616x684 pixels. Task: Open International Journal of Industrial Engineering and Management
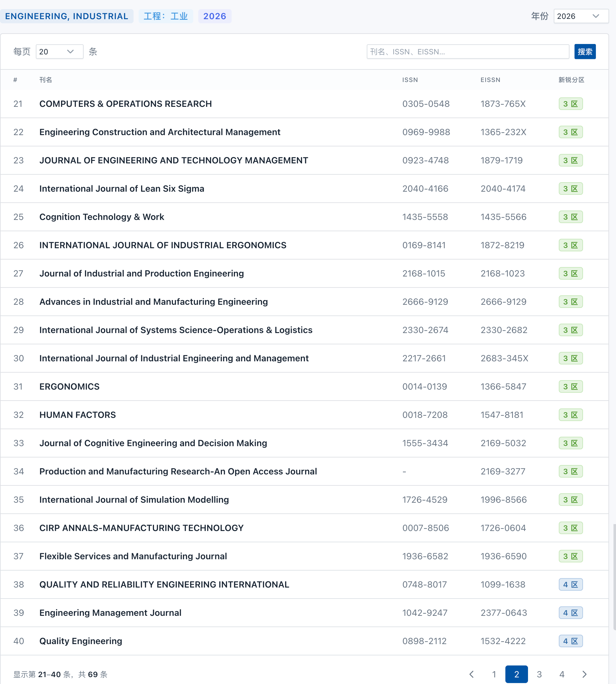[174, 358]
